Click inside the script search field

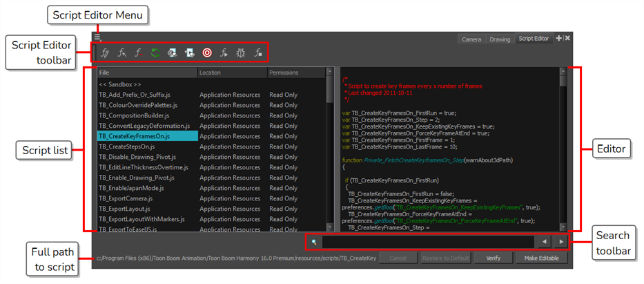428,242
